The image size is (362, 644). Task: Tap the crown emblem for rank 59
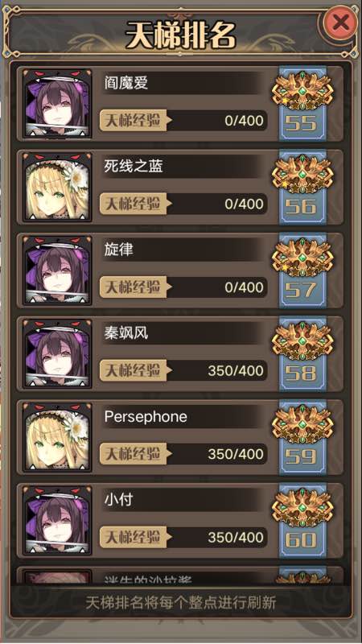click(x=302, y=424)
